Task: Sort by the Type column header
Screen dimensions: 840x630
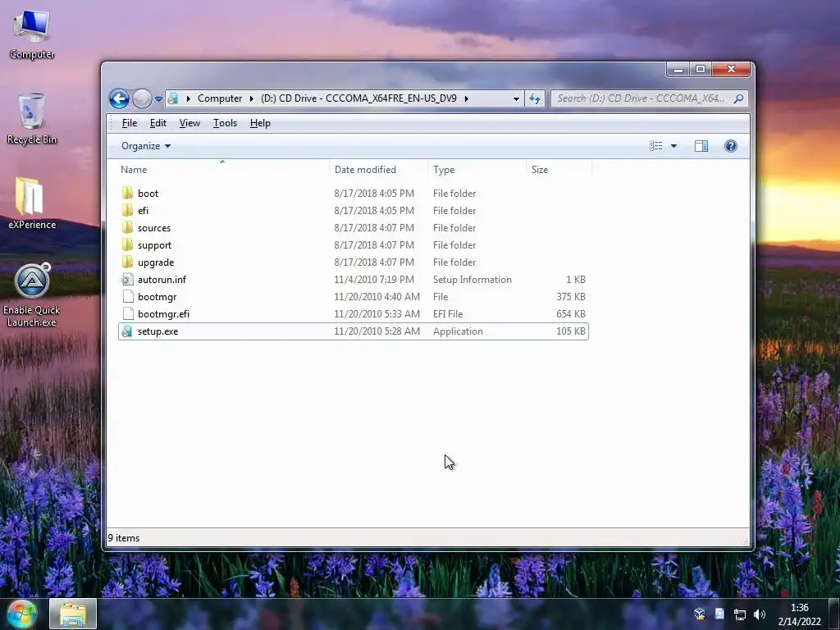Action: coord(477,170)
